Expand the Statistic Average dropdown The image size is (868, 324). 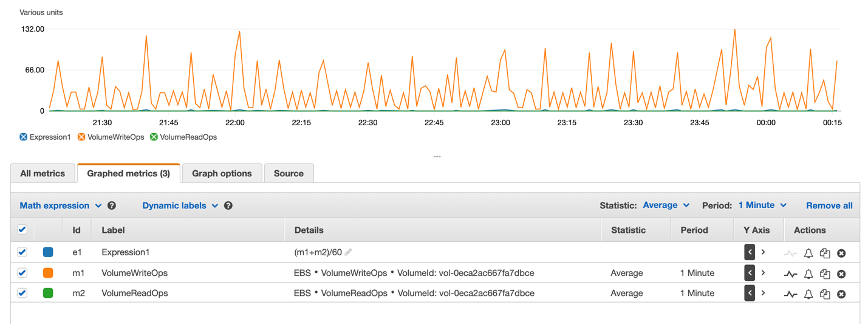coord(666,205)
